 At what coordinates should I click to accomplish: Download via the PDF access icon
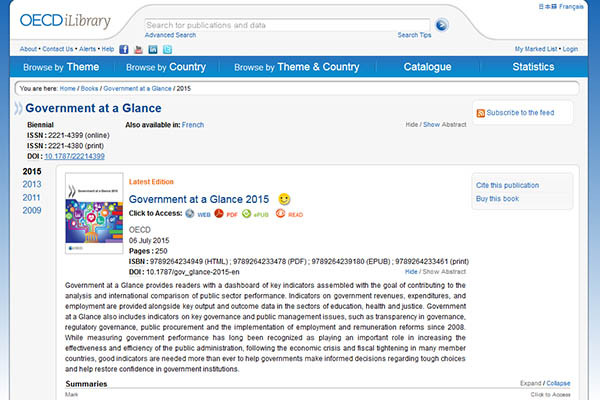218,214
